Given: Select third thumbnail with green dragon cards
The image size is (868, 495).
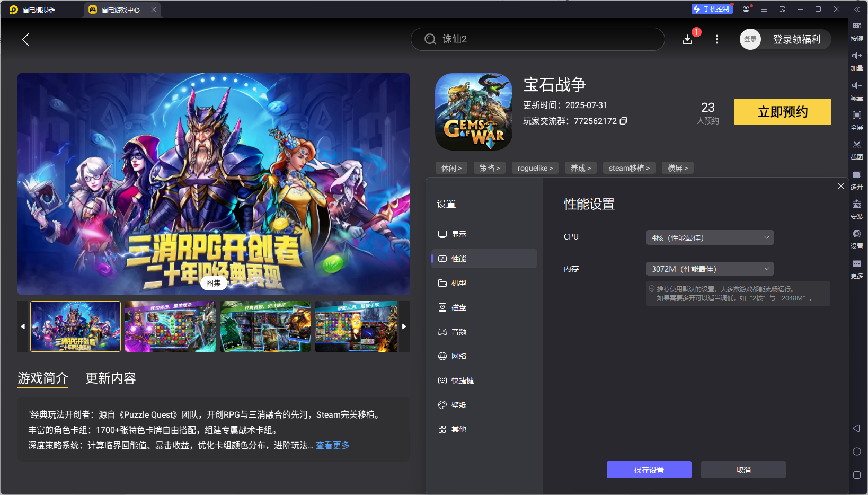Looking at the screenshot, I should [x=265, y=326].
